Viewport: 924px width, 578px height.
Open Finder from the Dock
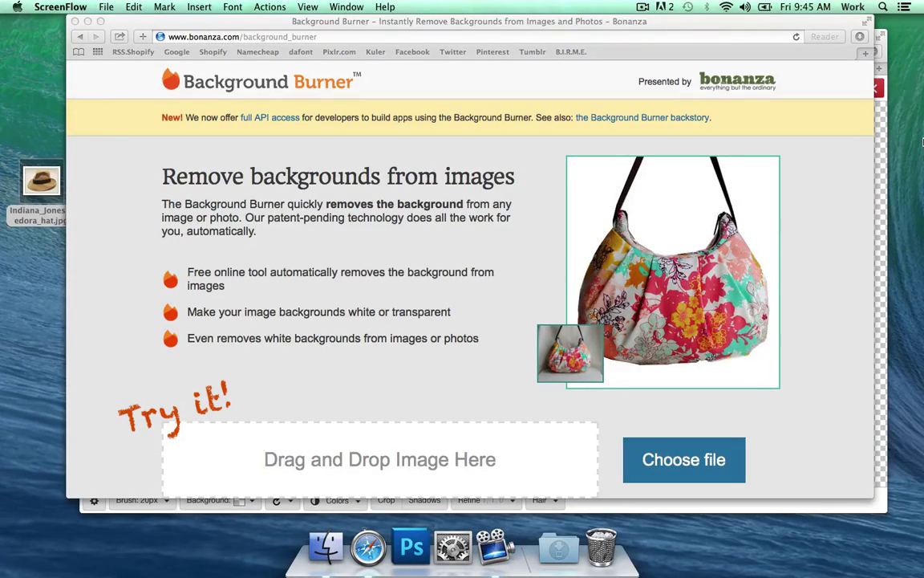(x=326, y=546)
